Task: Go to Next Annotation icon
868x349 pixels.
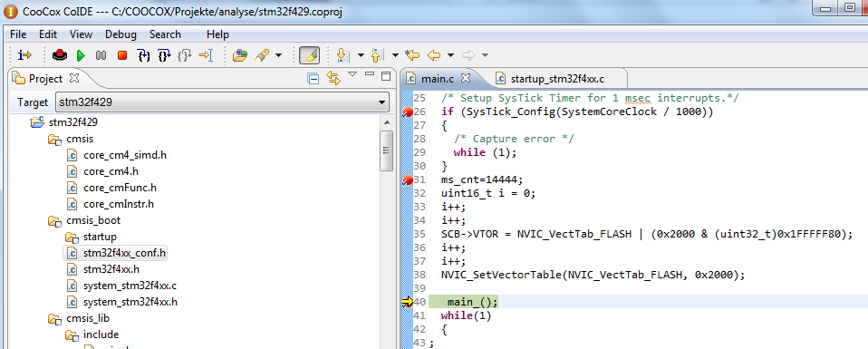Action: click(343, 55)
